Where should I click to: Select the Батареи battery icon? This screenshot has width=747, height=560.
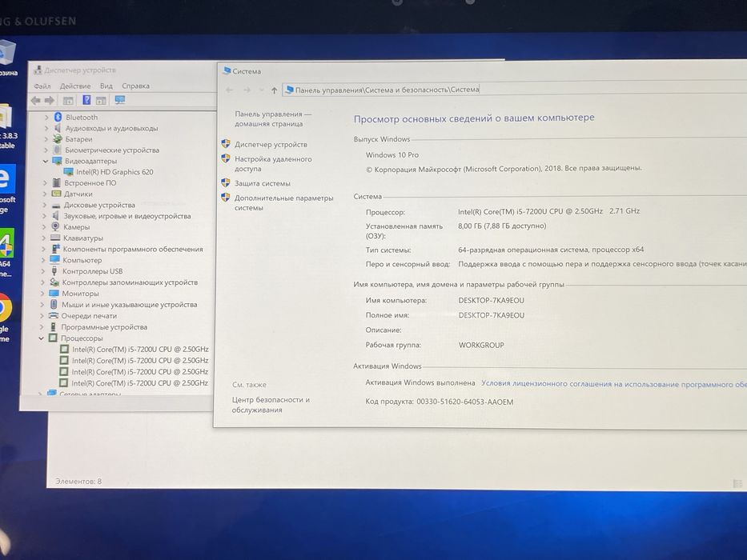point(58,139)
